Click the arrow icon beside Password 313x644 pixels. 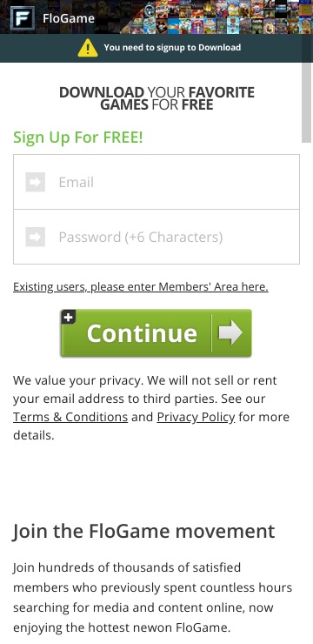pos(36,237)
